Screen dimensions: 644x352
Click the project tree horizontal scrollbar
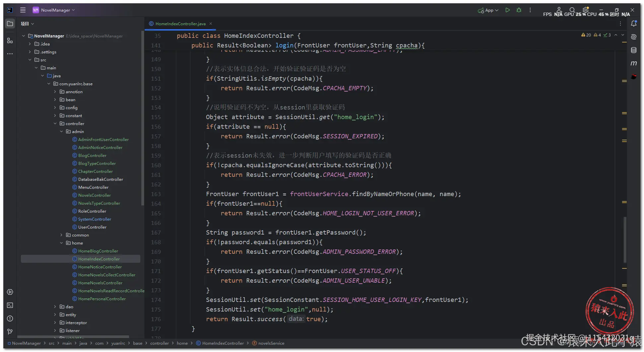[x=73, y=336]
